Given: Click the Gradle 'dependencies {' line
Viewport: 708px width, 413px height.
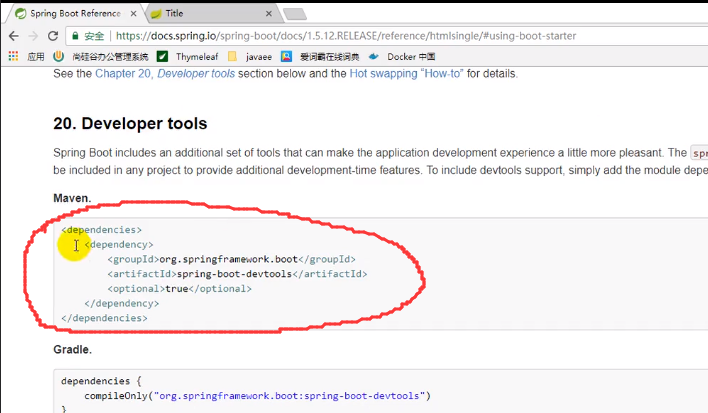Looking at the screenshot, I should click(101, 381).
